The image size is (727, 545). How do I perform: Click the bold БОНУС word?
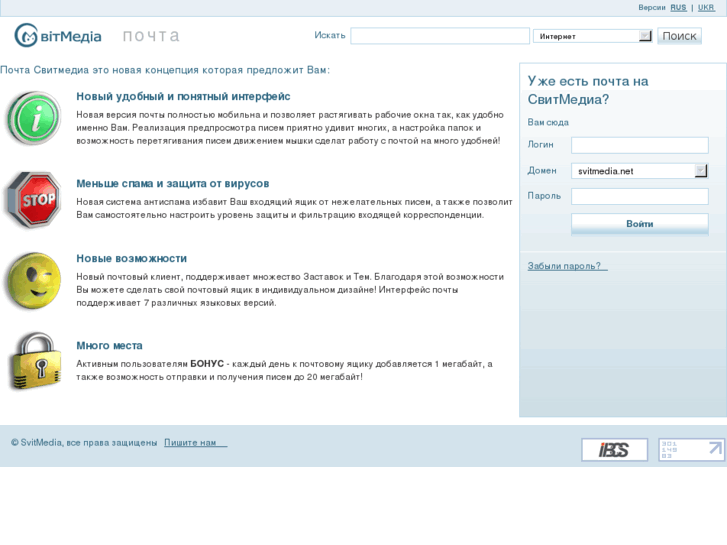click(207, 364)
